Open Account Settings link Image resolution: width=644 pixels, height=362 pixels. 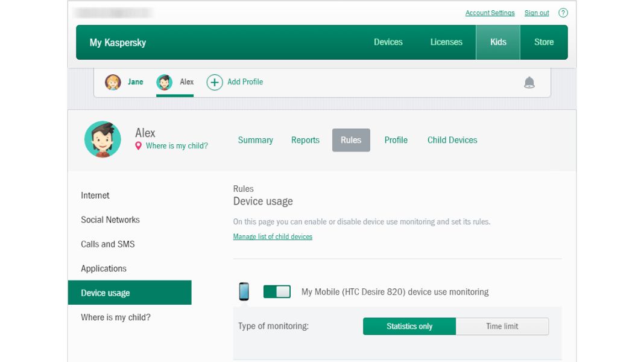490,13
